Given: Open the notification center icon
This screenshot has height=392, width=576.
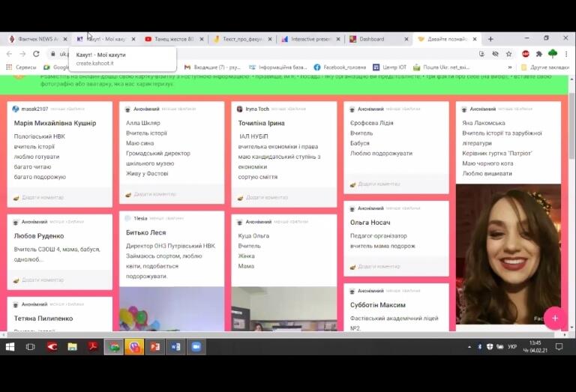Looking at the screenshot, I should 559,347.
